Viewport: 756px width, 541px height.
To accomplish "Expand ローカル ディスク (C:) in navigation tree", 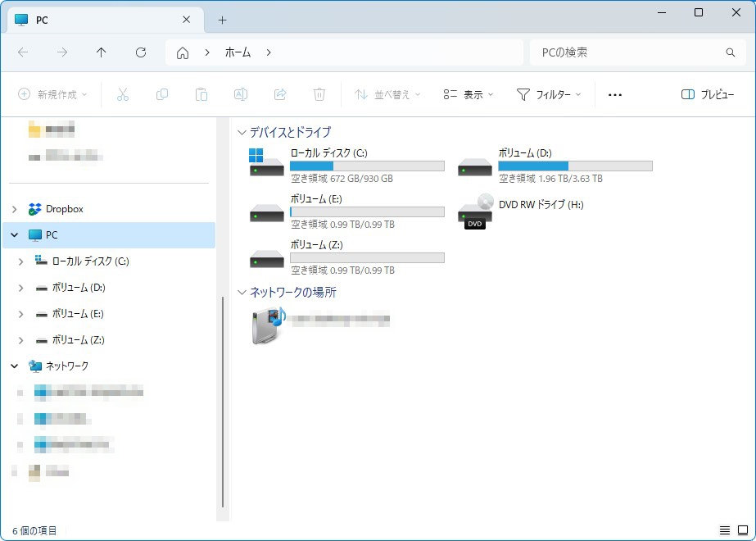I will pyautogui.click(x=20, y=261).
